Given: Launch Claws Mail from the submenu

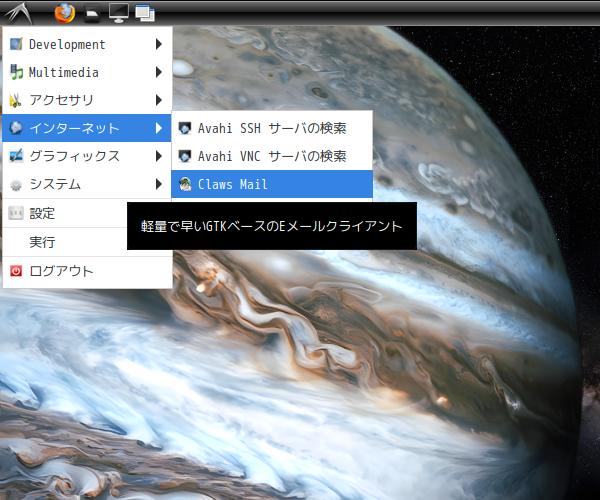Looking at the screenshot, I should [272, 184].
